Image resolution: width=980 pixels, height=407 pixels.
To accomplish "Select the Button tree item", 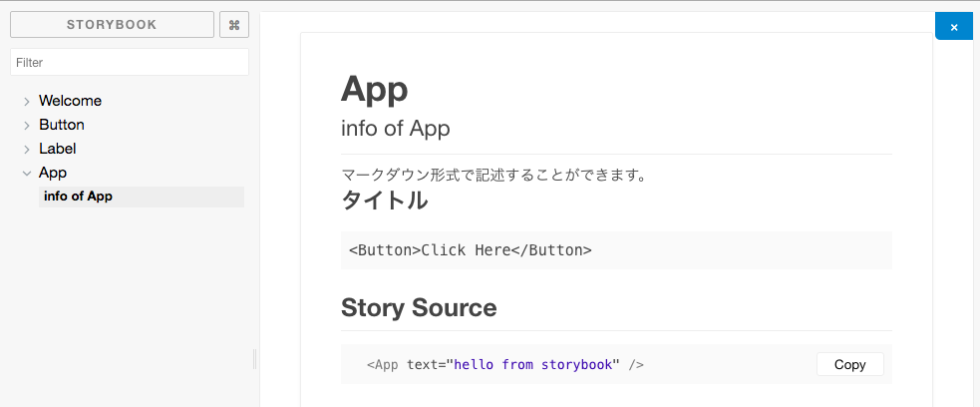I will pyautogui.click(x=61, y=125).
